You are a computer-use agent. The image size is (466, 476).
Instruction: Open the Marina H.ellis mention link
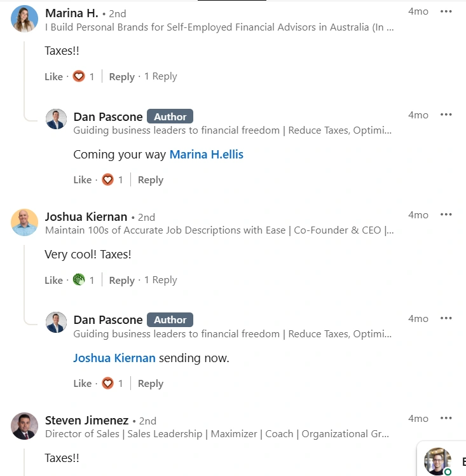206,155
